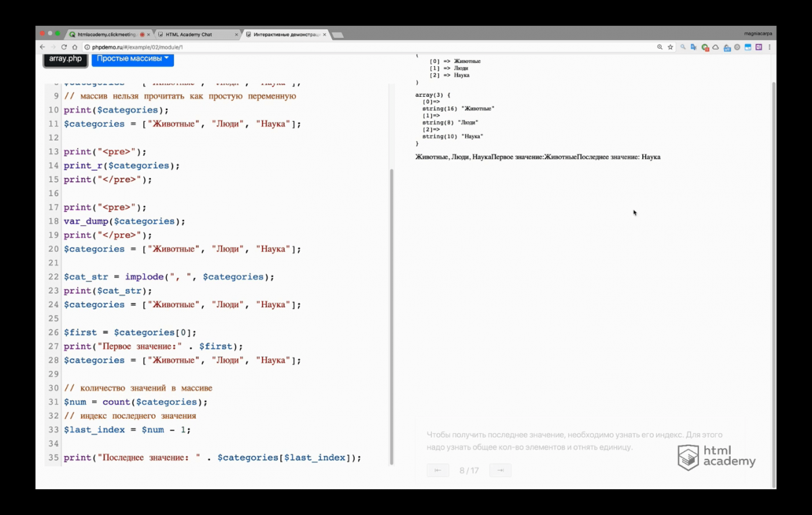Viewport: 812px width, 515px height.
Task: Click line $cat_str = implode
Action: 169,277
